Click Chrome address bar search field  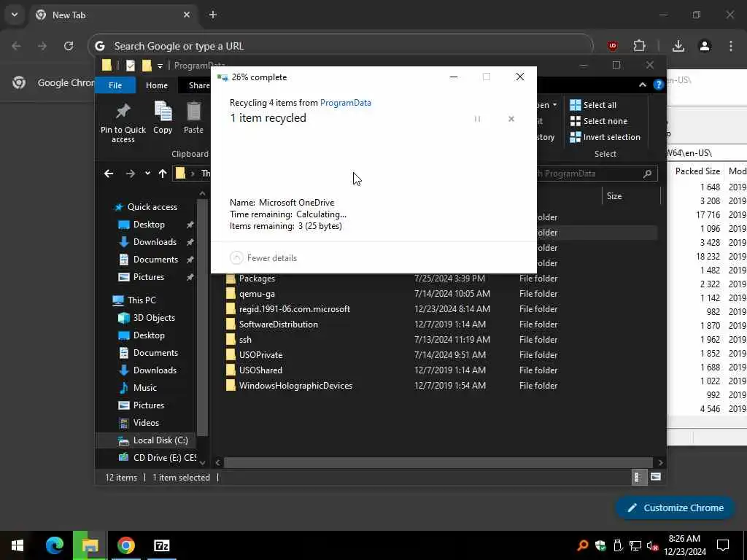pos(341,46)
